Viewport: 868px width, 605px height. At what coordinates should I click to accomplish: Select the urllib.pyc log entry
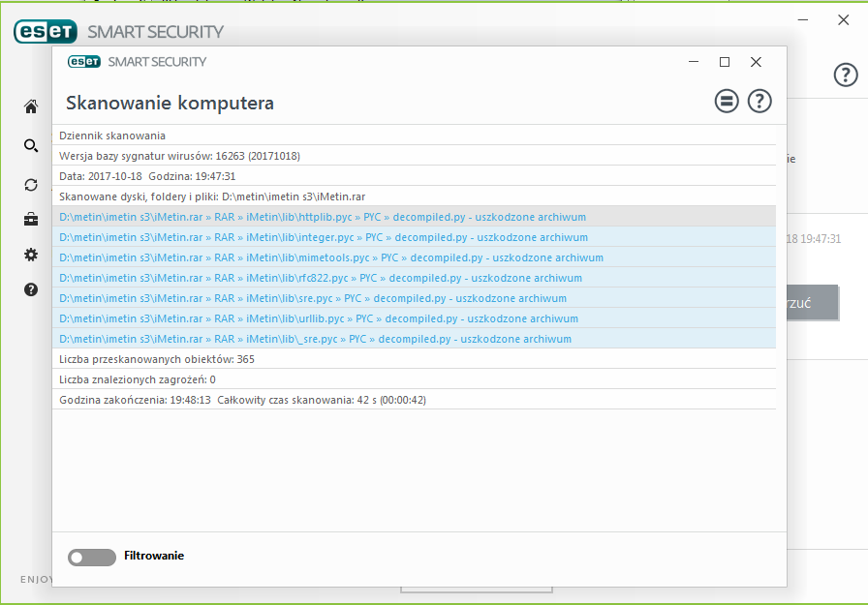(x=414, y=318)
